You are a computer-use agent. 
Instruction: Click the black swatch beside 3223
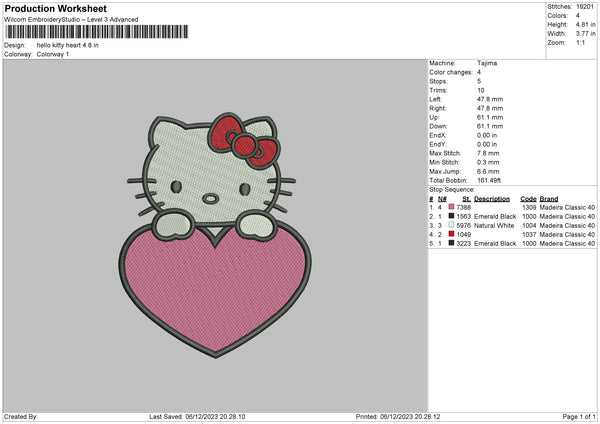click(451, 243)
